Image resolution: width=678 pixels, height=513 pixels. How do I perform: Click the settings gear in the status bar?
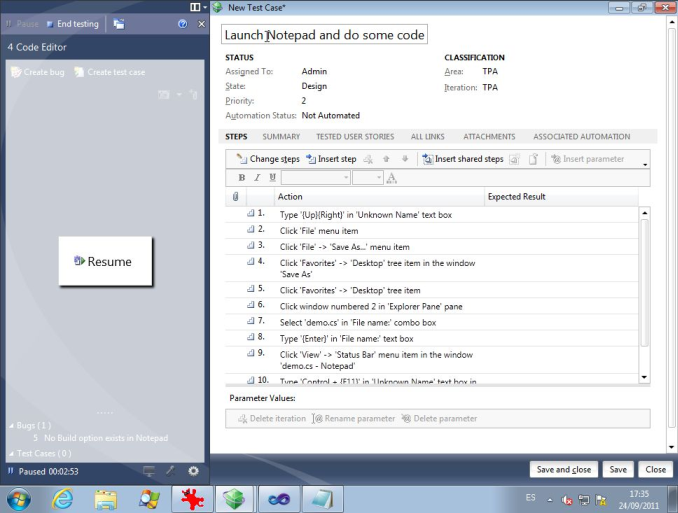pyautogui.click(x=193, y=471)
